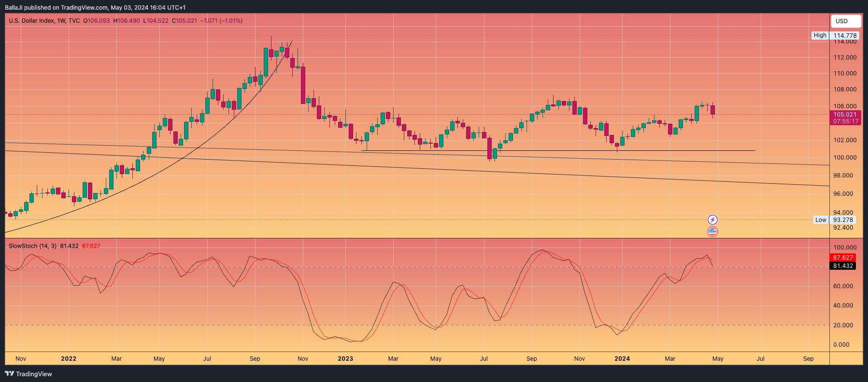This screenshot has width=868, height=382.
Task: Click the BallaJi published caption text
Action: tap(95, 7)
